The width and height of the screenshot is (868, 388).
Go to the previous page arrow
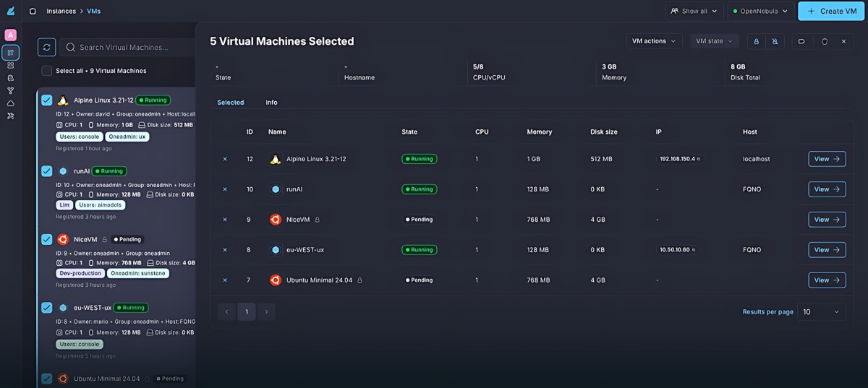point(226,311)
